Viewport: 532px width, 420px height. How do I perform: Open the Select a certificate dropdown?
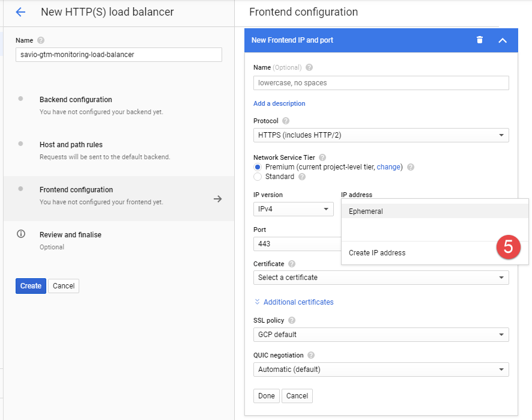381,278
